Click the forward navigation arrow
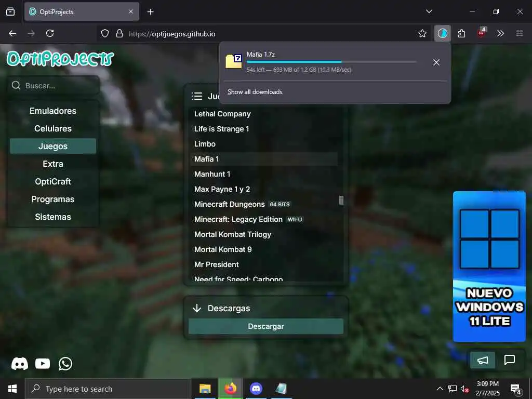This screenshot has width=532, height=399. (31, 33)
